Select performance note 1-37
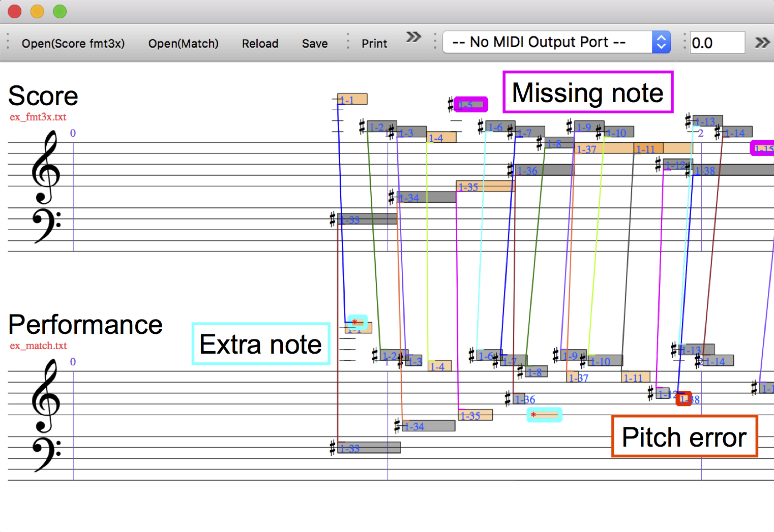Viewport: 774px width, 532px height. [x=573, y=377]
